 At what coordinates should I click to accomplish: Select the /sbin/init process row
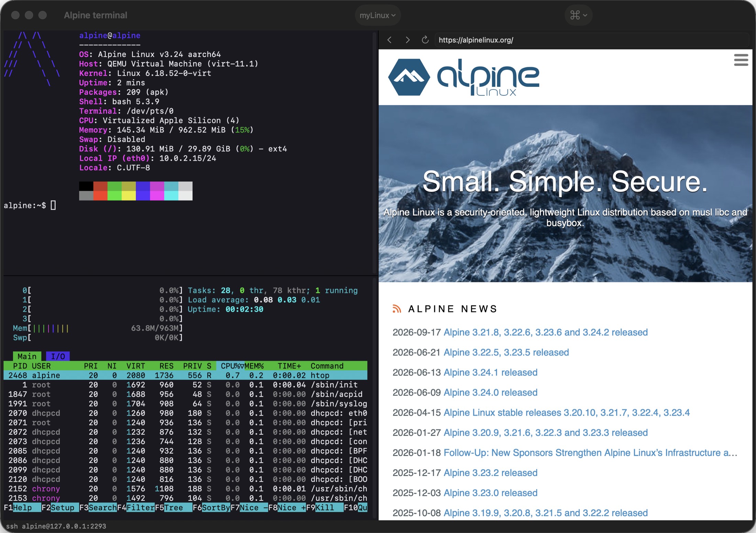[x=186, y=385]
